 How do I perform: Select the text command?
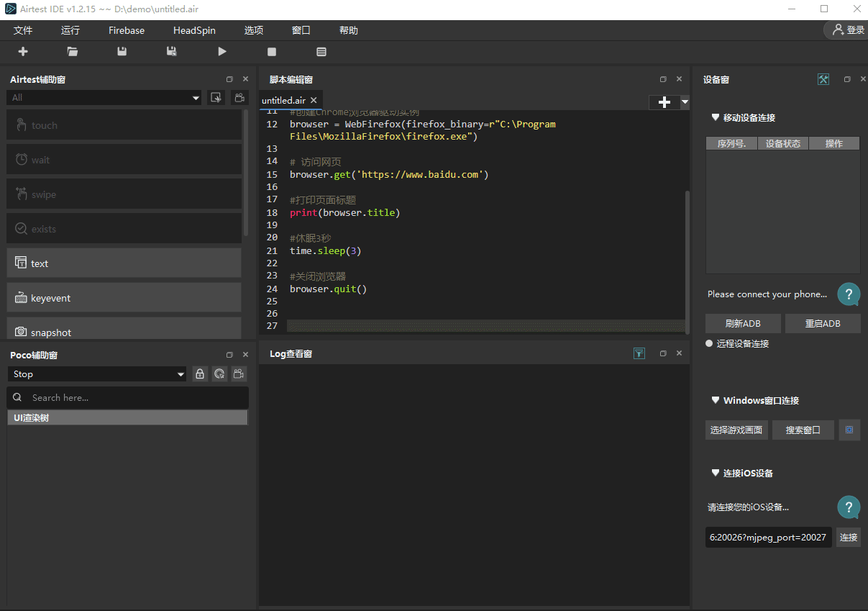[124, 263]
